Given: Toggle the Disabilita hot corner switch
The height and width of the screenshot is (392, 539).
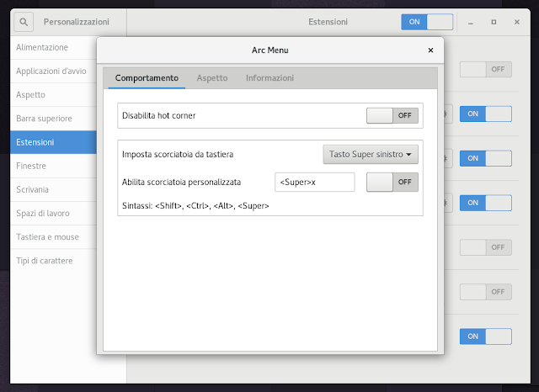Looking at the screenshot, I should point(392,116).
